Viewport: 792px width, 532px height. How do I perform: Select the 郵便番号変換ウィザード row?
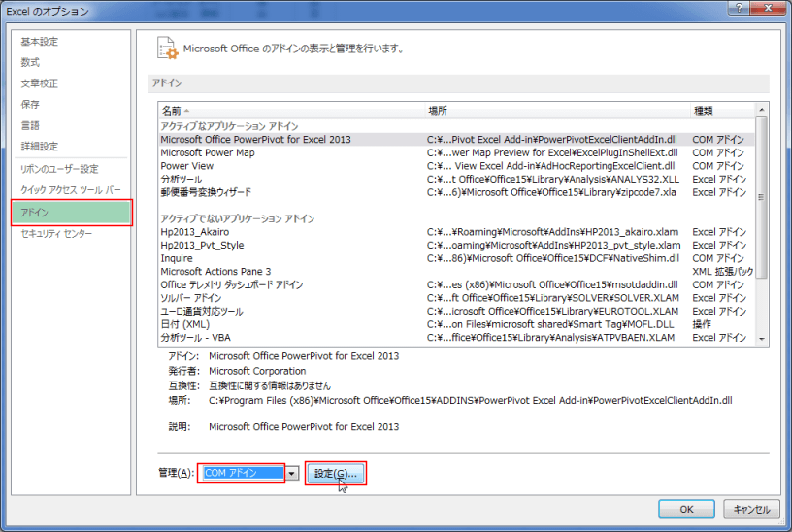pyautogui.click(x=456, y=192)
